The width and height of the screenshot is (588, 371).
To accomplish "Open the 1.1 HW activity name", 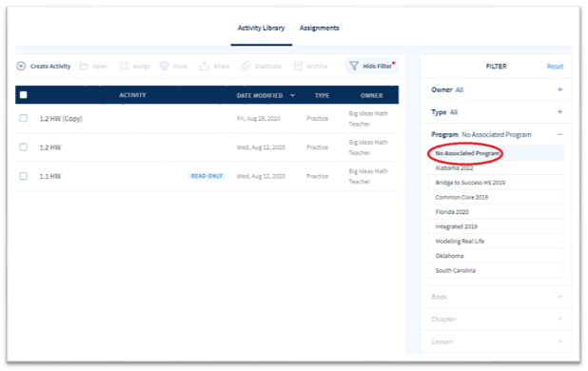I will point(50,176).
